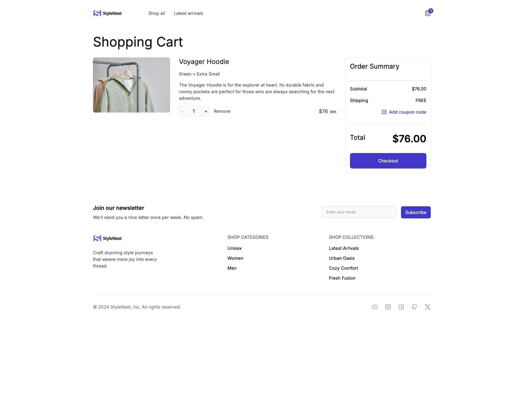This screenshot has height=420, width=524.
Task: Click the StyleNest logo in the header
Action: tap(107, 13)
